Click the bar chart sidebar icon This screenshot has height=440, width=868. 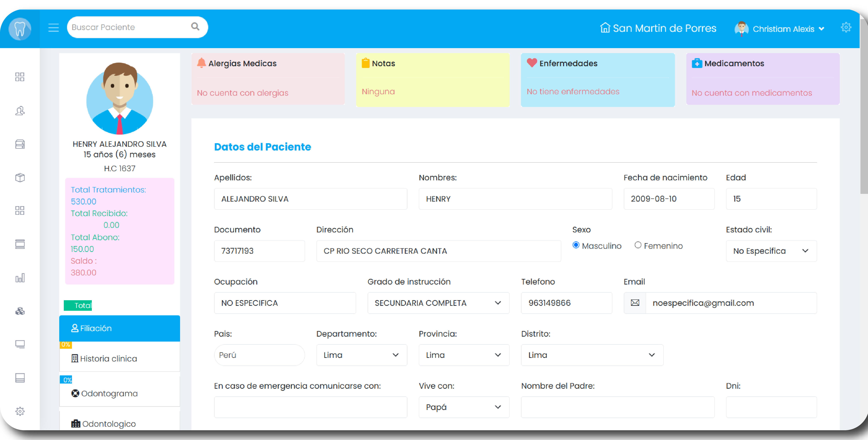[x=20, y=278]
